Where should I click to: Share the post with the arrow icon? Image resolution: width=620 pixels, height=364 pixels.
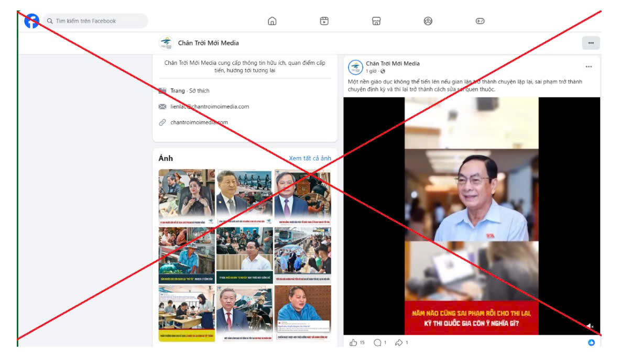(x=398, y=343)
